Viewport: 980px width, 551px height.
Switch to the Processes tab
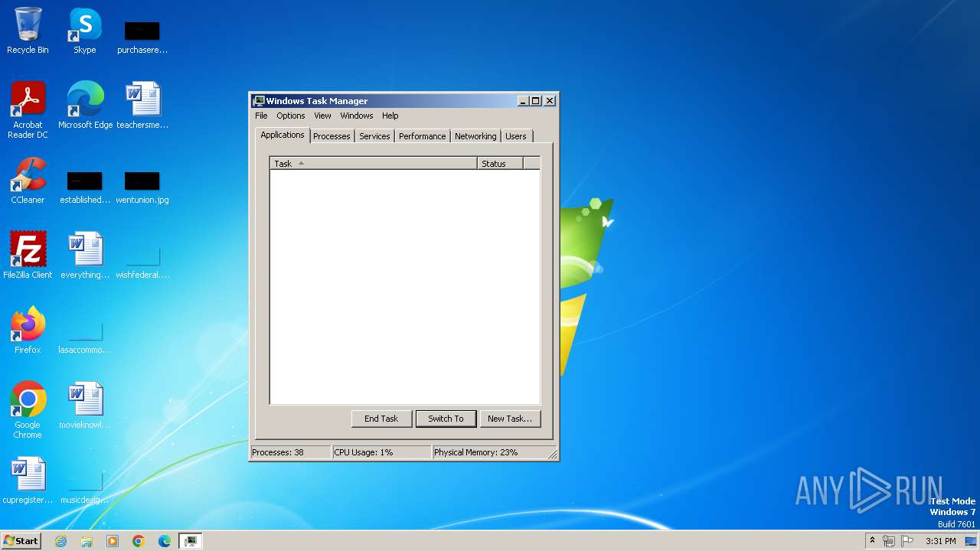[x=332, y=136]
